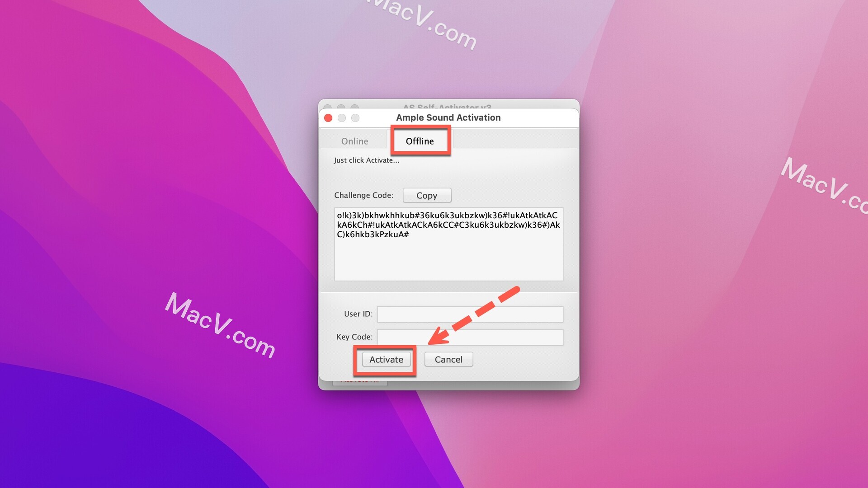Click the Cancel button
Viewport: 868px width, 488px height.
pos(448,359)
